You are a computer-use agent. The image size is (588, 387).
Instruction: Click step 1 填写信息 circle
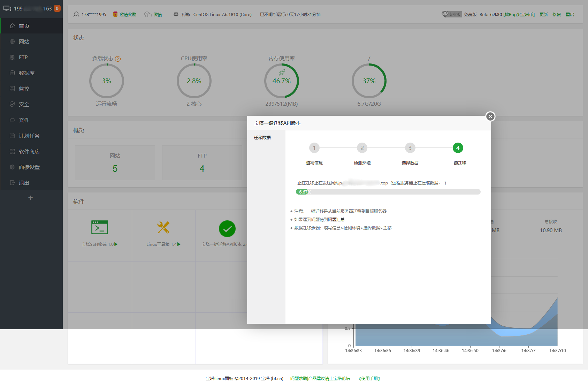coord(314,148)
